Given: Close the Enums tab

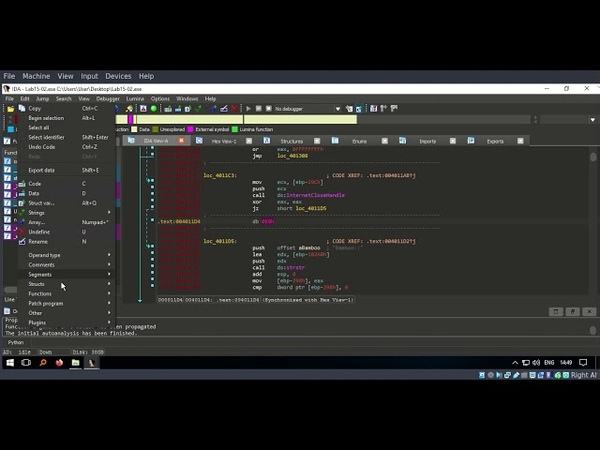Looking at the screenshot, I should tap(385, 141).
